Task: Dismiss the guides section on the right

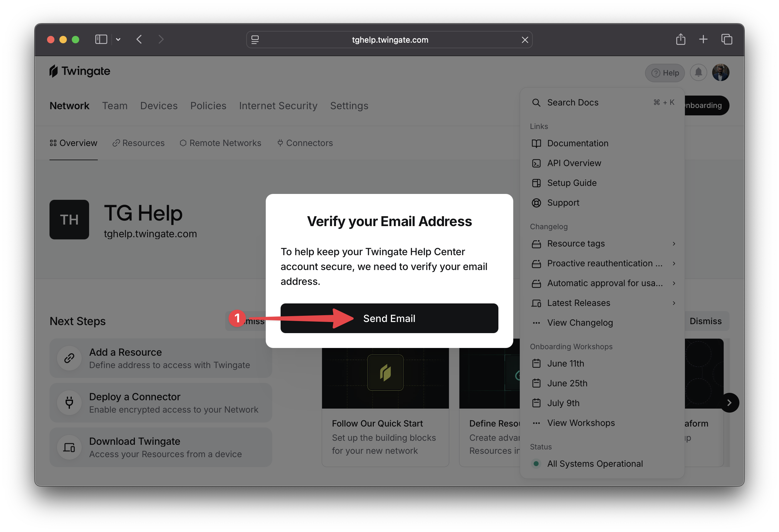Action: [x=706, y=321]
